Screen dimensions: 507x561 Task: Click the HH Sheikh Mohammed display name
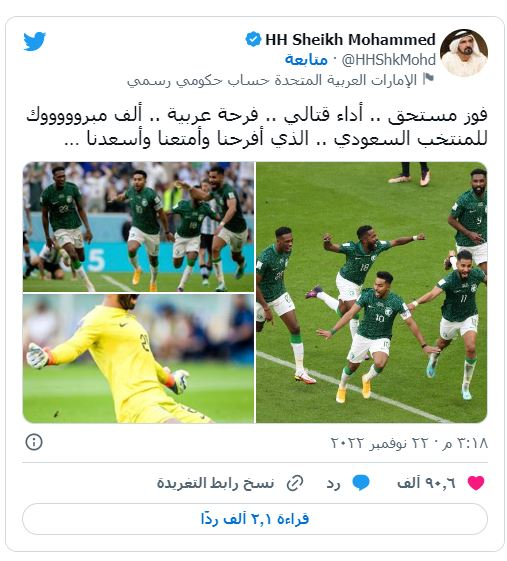pos(350,39)
